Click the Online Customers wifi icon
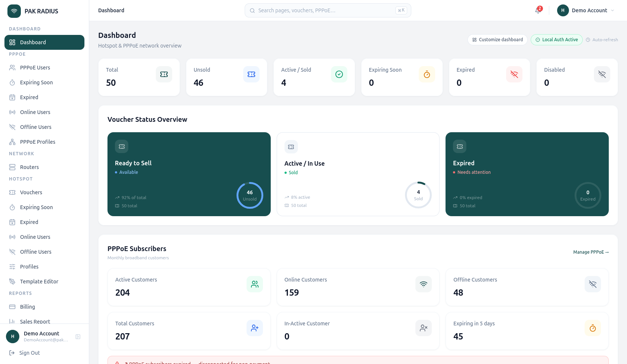 click(x=424, y=284)
